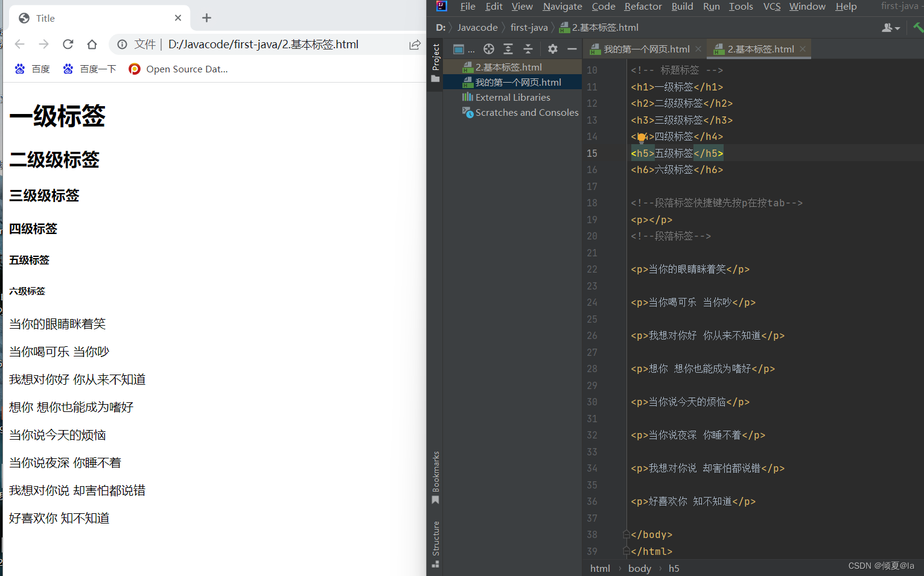The image size is (924, 576).
Task: Click the <p>好喜欢你 知不知道</p> code line
Action: click(693, 501)
